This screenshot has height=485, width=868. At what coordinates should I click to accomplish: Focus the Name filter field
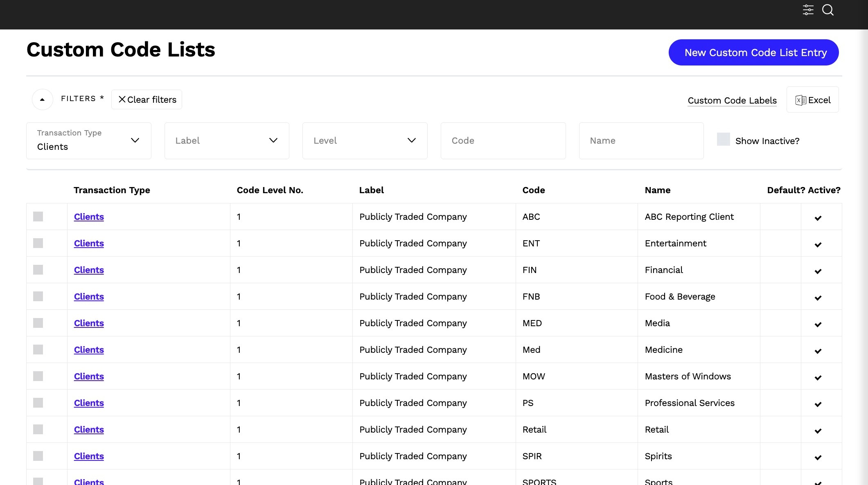tap(641, 141)
